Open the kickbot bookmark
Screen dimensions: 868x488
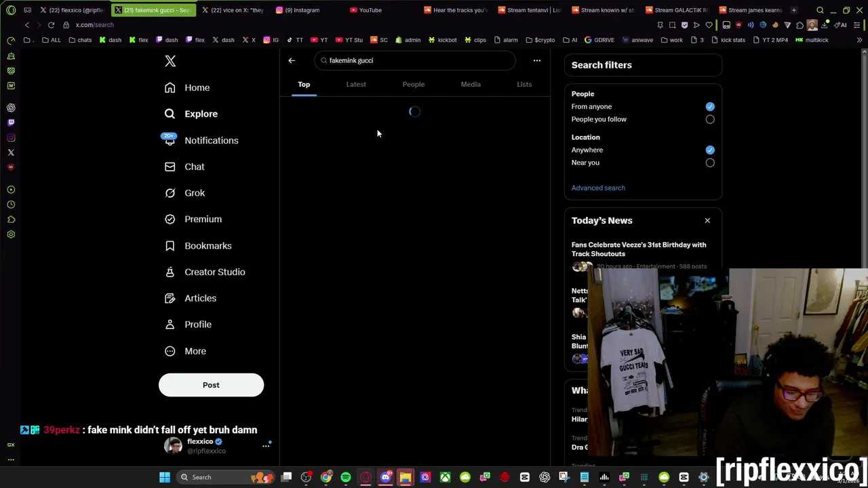(442, 40)
